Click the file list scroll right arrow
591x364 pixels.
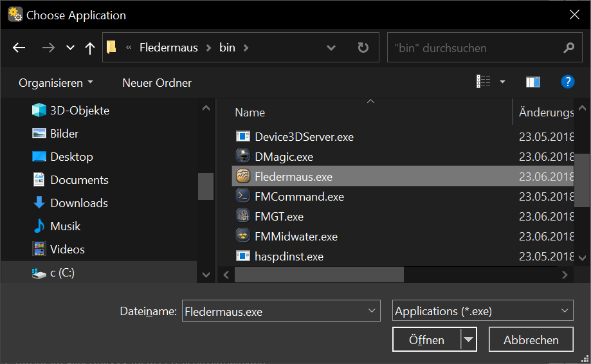[565, 275]
